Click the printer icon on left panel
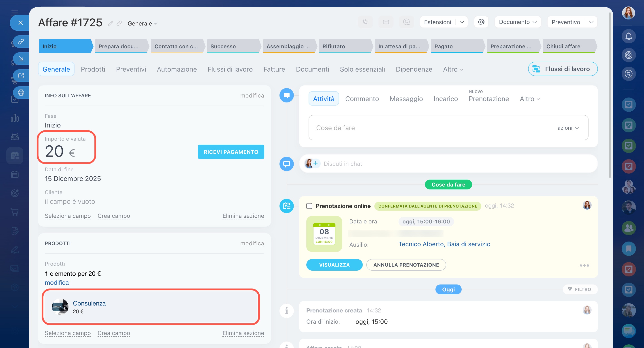Image resolution: width=644 pixels, height=348 pixels. click(21, 93)
